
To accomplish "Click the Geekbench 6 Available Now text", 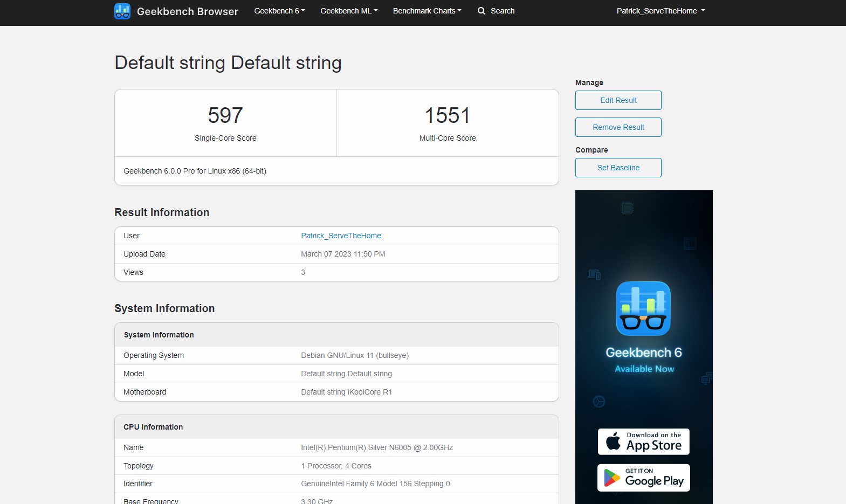I will pos(644,360).
